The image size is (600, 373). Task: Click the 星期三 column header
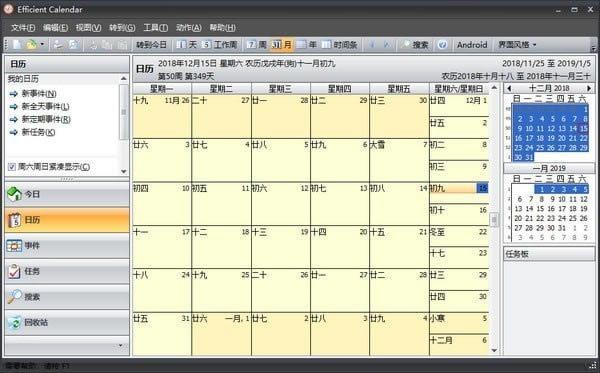click(x=280, y=89)
